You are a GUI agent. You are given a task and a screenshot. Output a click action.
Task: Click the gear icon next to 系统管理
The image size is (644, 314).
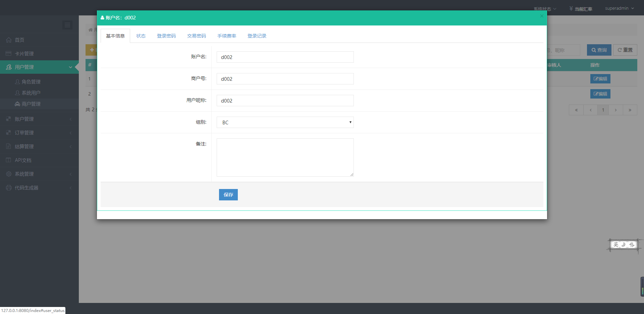pyautogui.click(x=9, y=174)
